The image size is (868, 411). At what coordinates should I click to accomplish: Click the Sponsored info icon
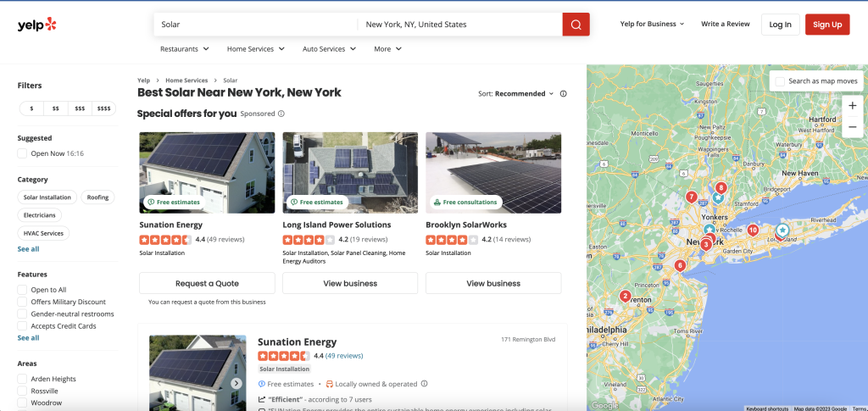click(281, 114)
